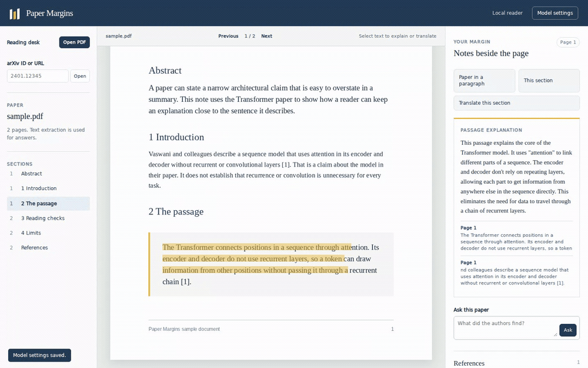Open the Model settings dialog
This screenshot has width=588, height=368.
point(554,13)
